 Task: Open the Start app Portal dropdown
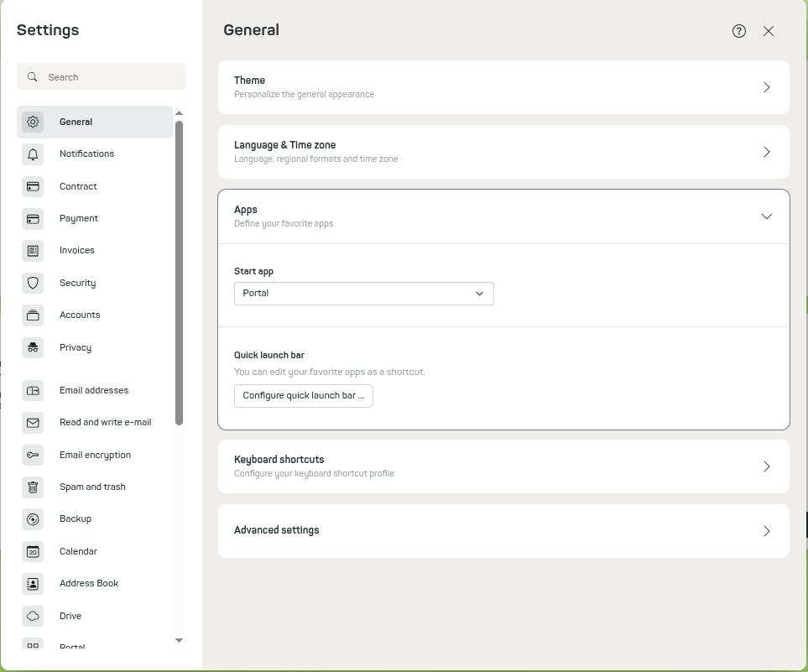point(364,294)
